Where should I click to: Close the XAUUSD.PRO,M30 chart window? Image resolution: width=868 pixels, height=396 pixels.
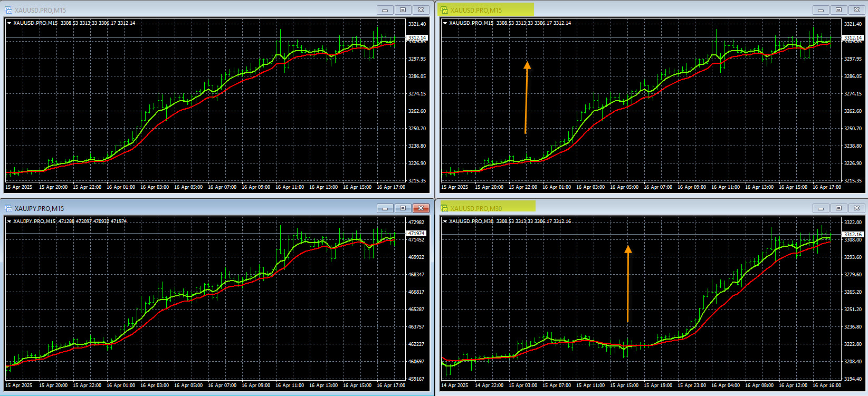coord(856,208)
